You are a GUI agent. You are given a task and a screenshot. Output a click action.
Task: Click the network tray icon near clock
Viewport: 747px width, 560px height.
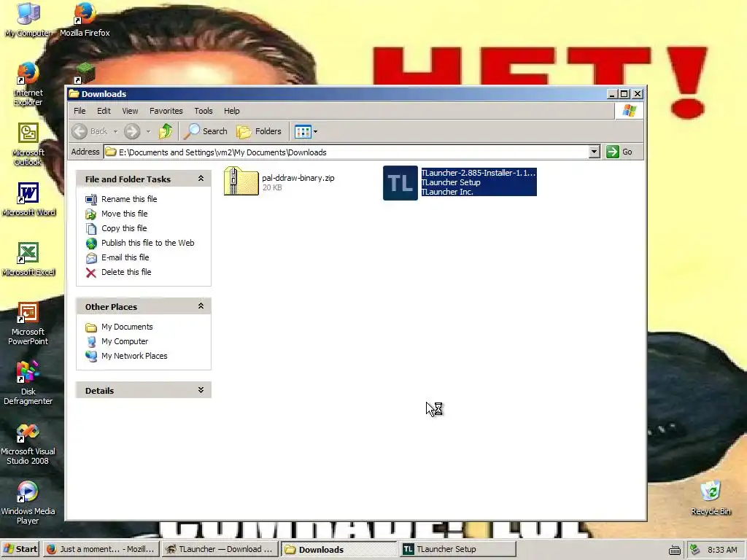pos(695,550)
